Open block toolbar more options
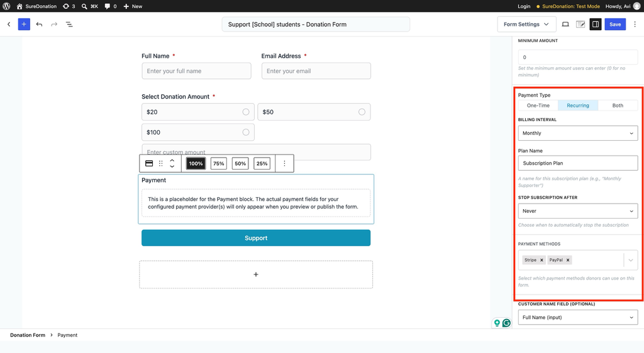The width and height of the screenshot is (644, 353). (284, 163)
